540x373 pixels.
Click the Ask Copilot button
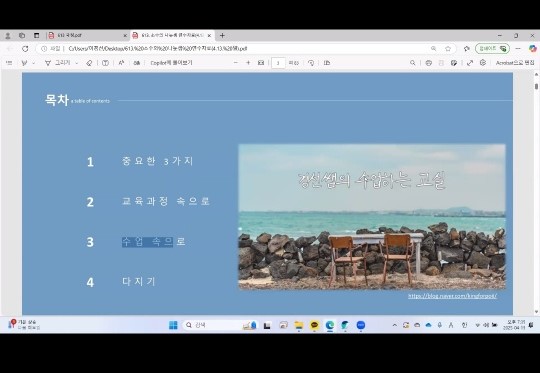pyautogui.click(x=171, y=63)
